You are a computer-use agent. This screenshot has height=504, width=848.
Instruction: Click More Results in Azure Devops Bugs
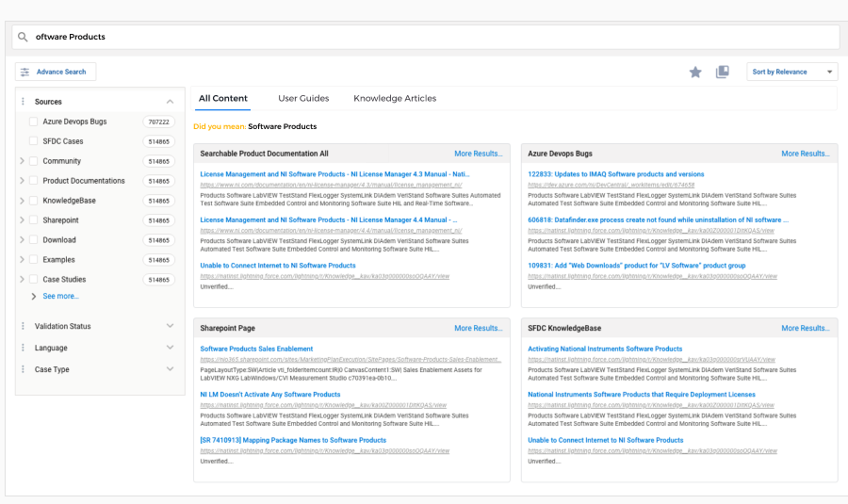click(805, 154)
